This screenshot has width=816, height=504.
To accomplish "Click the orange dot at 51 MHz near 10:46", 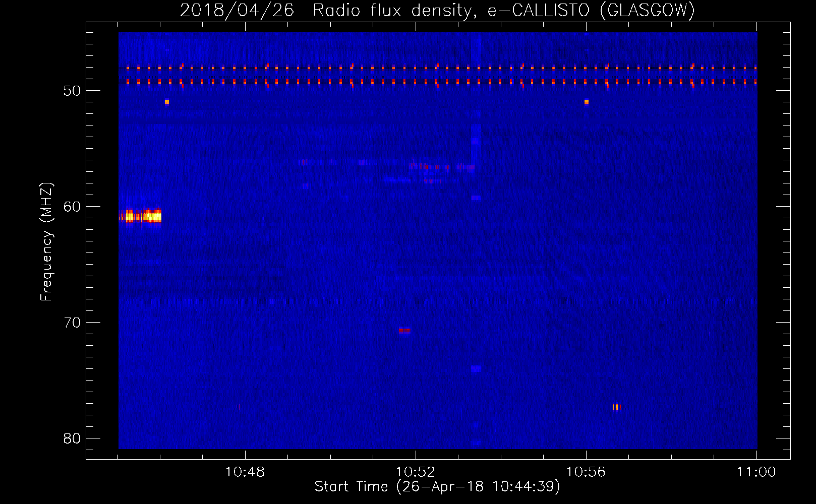I will tap(167, 102).
